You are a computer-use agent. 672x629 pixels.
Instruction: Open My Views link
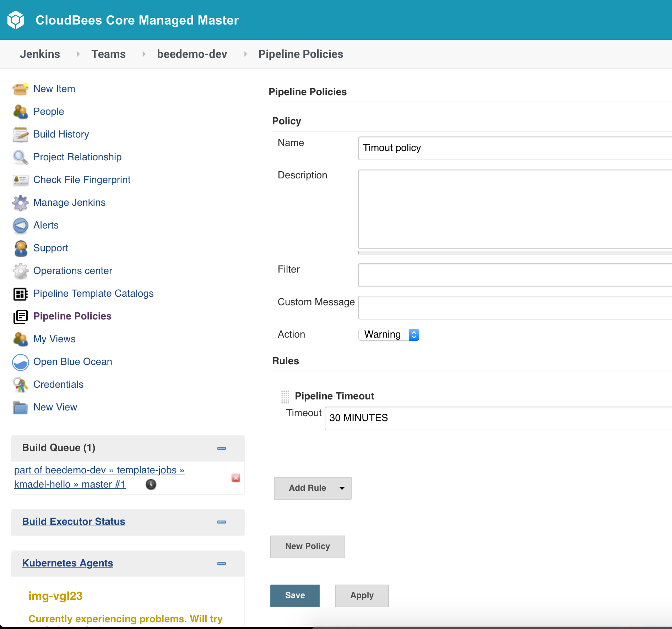coord(54,339)
